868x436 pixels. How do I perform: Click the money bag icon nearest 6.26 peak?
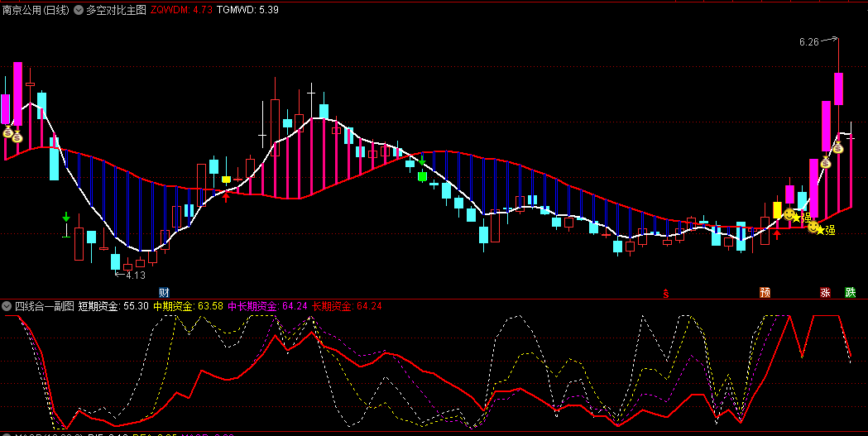coord(837,147)
